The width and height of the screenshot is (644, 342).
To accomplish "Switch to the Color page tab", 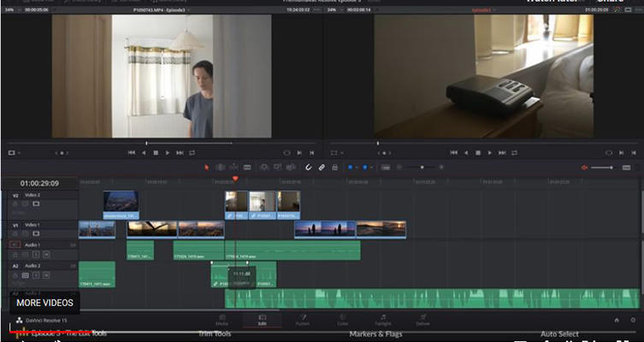I will click(x=343, y=320).
